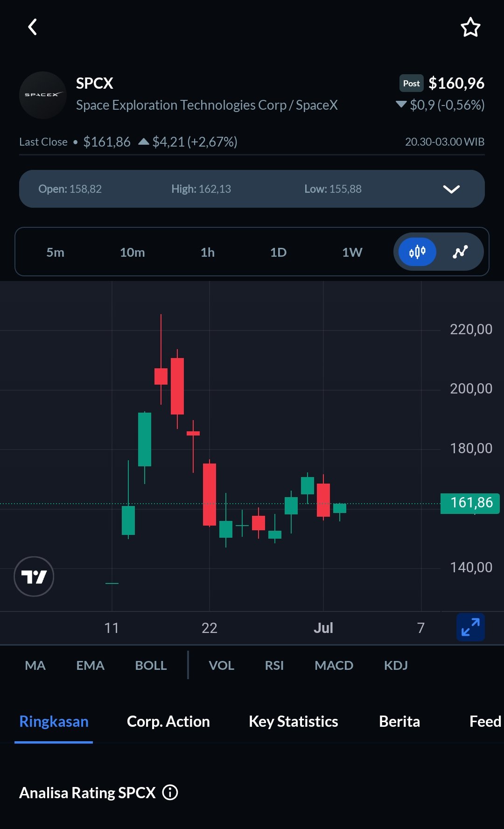This screenshot has height=829, width=504.
Task: Switch to candlestick chart view
Action: (x=417, y=252)
